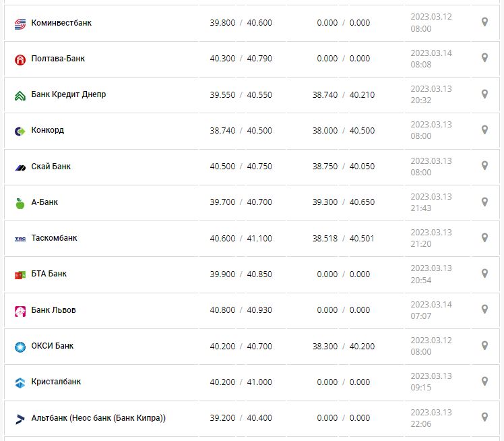Open Альтбанк (Неос банк) link
Screen dimensions: 504x441
(98, 418)
